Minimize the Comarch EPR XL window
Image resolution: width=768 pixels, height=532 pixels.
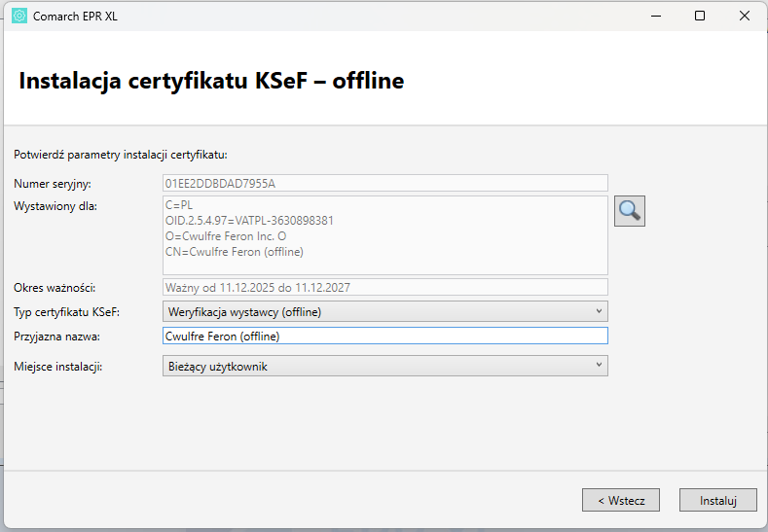click(654, 16)
